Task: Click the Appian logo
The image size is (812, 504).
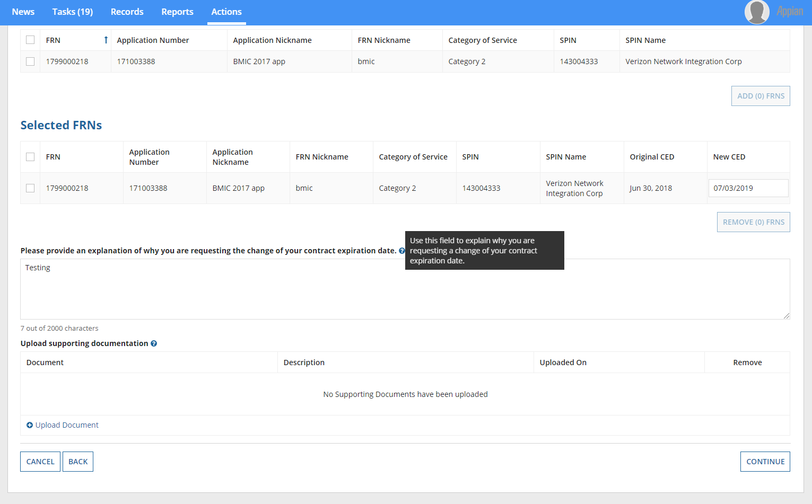Action: pos(789,12)
